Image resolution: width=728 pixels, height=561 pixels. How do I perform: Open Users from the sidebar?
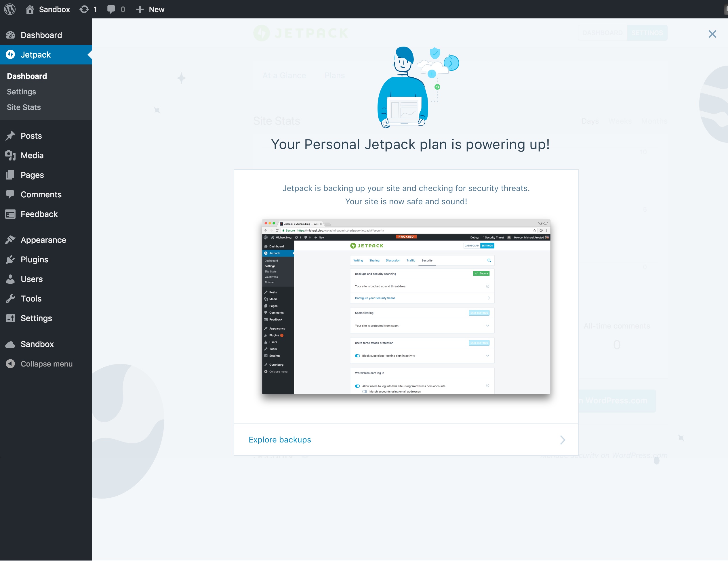tap(32, 279)
